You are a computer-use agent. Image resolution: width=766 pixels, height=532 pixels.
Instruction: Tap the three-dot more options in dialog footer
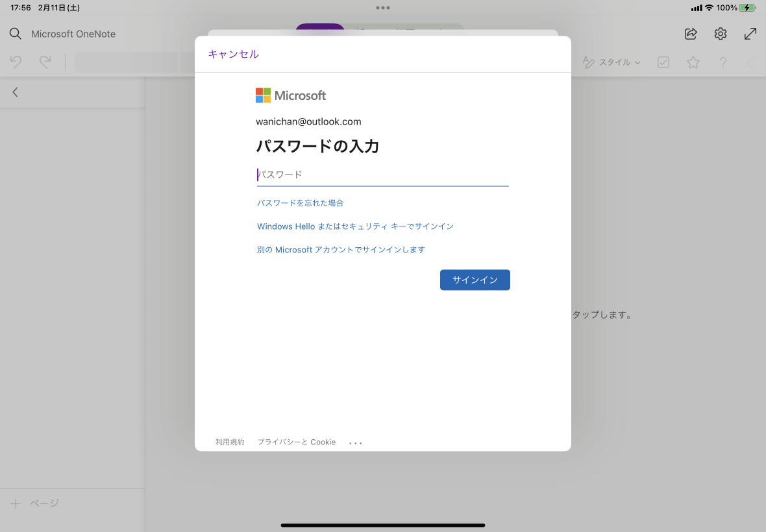coord(356,443)
